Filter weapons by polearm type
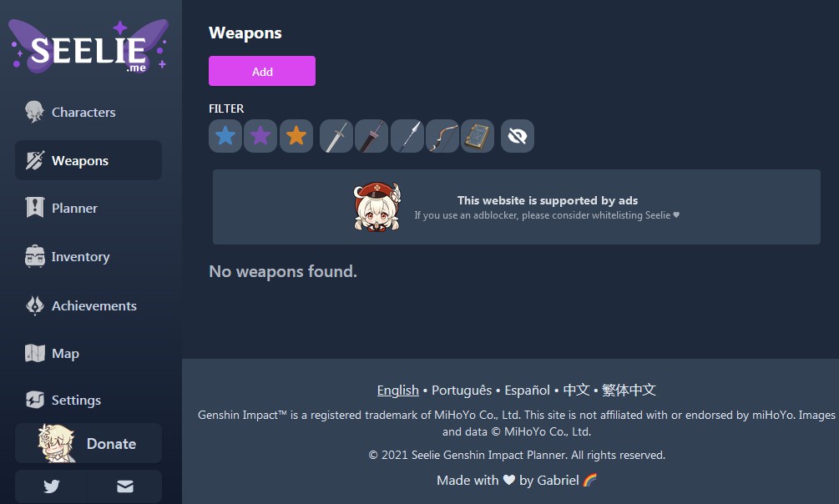This screenshot has width=839, height=504. (407, 136)
